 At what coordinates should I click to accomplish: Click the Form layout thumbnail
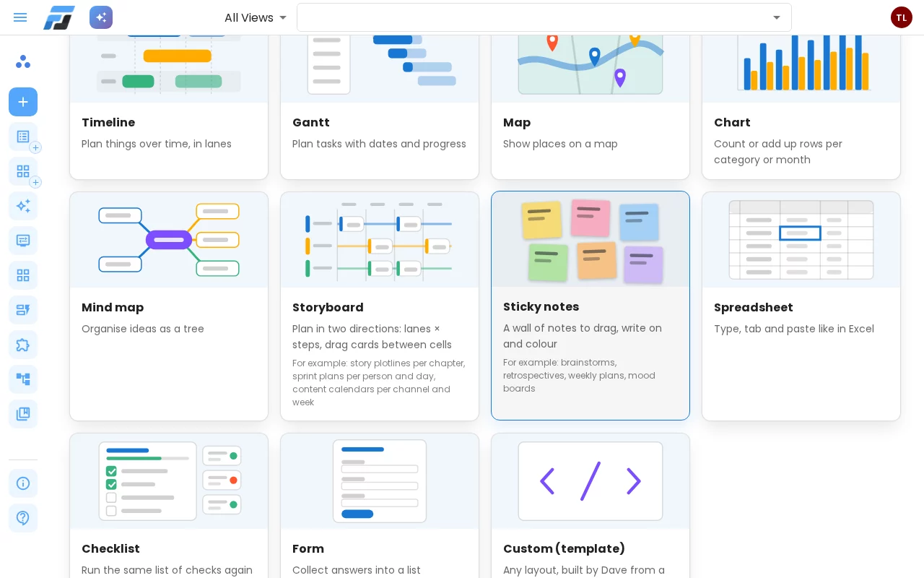tap(380, 481)
